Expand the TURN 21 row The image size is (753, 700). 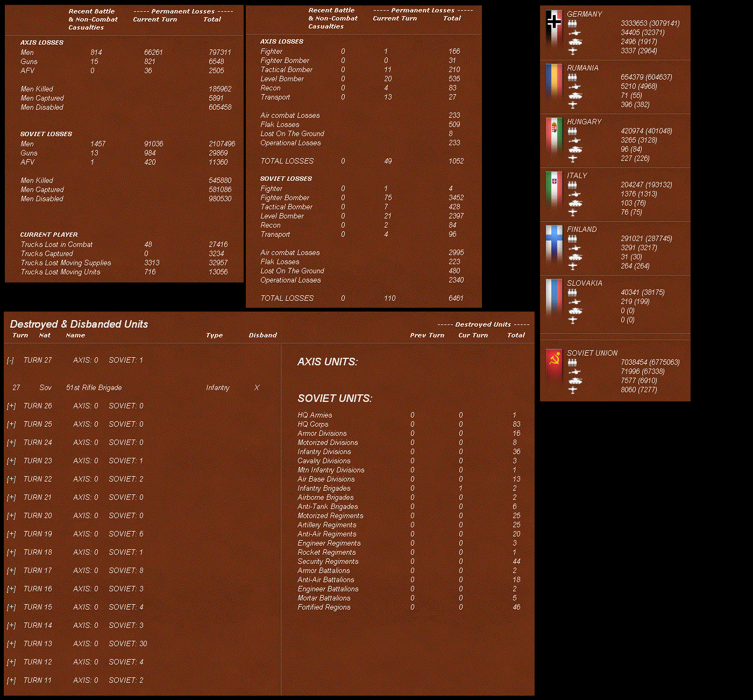click(11, 498)
